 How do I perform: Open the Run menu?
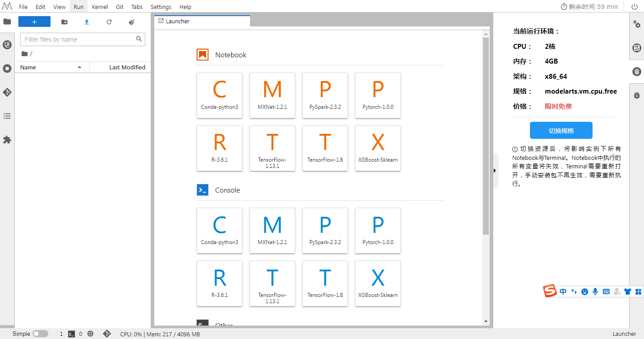[x=79, y=7]
